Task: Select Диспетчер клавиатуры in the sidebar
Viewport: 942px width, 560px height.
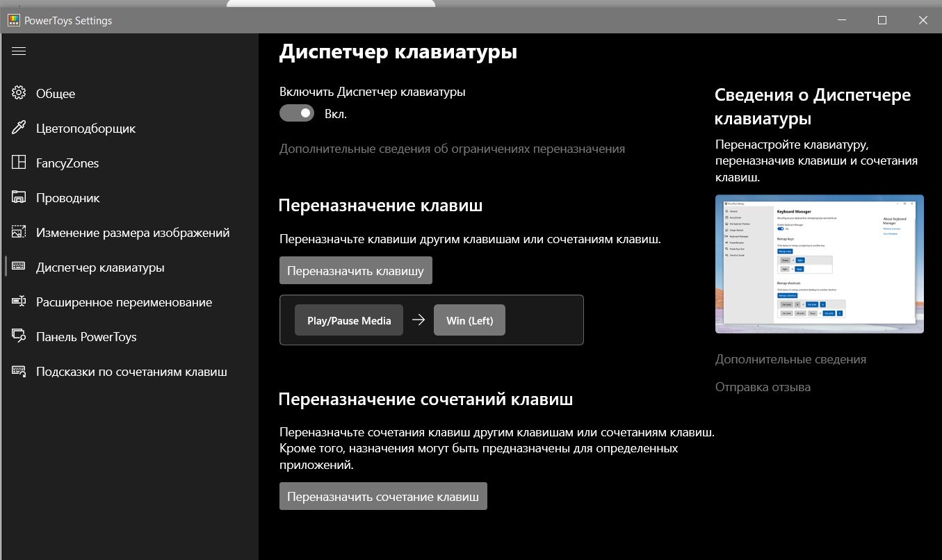Action: pyautogui.click(x=129, y=267)
